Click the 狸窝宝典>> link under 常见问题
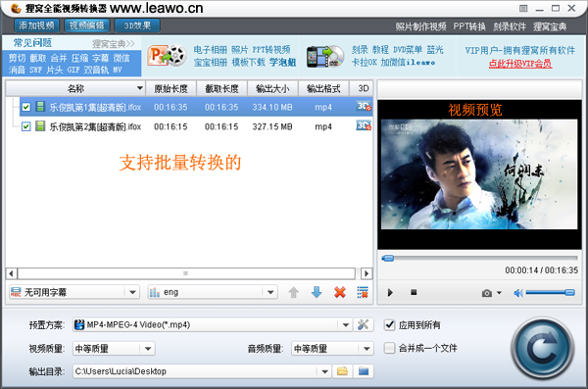This screenshot has height=389, width=588. (x=114, y=44)
